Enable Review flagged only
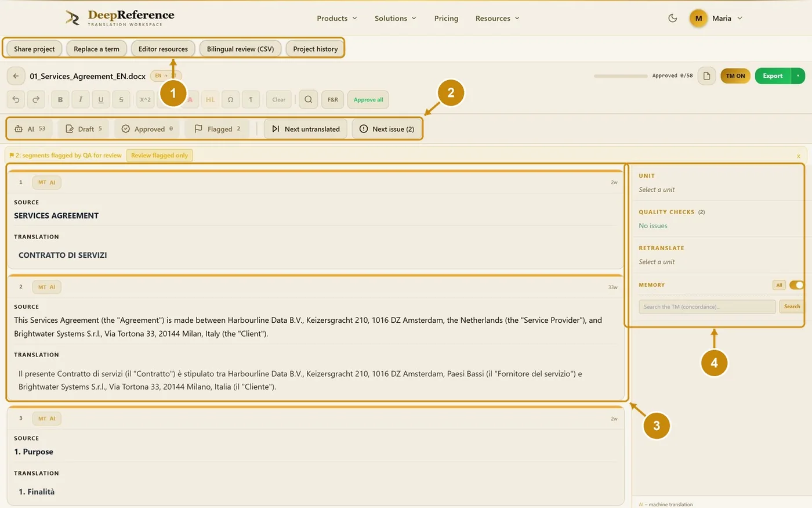This screenshot has width=812, height=508. tap(159, 156)
